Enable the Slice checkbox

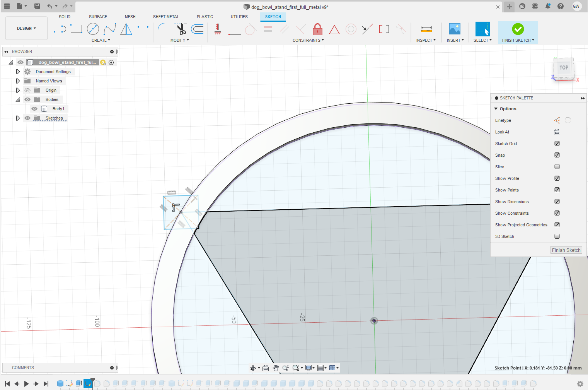(x=557, y=167)
